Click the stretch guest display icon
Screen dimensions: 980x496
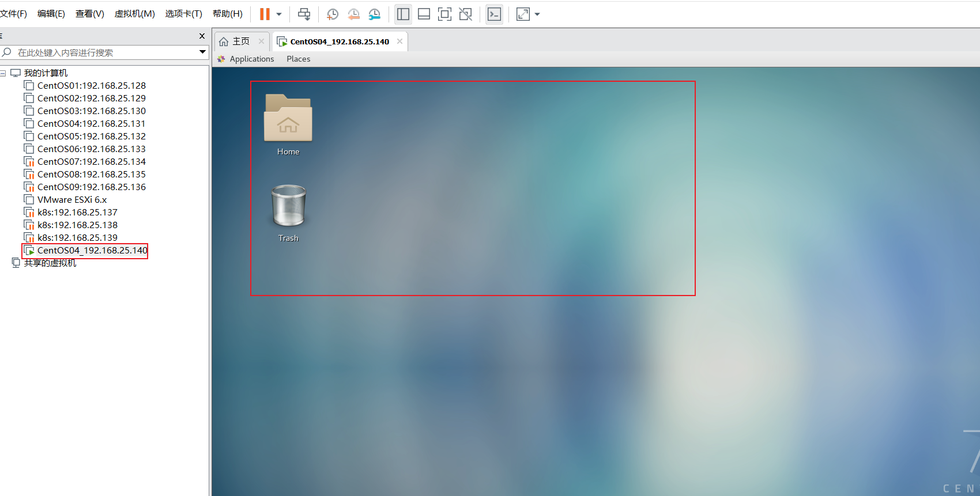pos(523,14)
